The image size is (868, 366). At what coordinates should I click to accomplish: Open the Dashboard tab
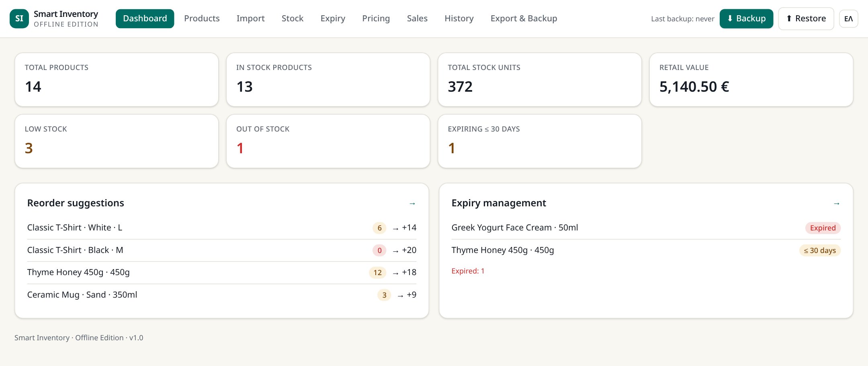(x=145, y=19)
